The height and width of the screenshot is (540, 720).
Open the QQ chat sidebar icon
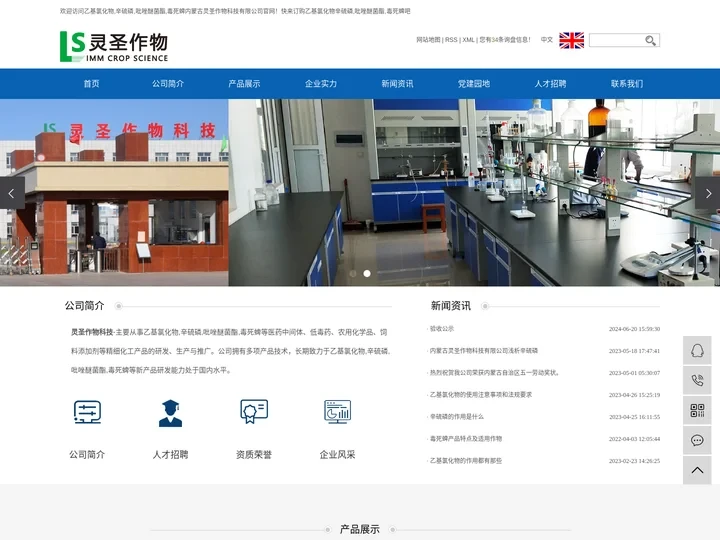[697, 350]
